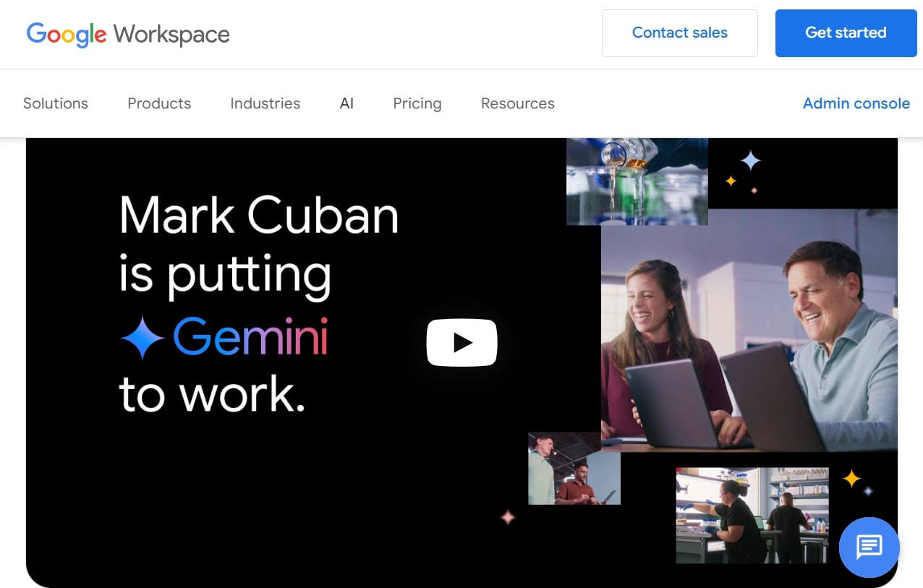923x588 pixels.
Task: Open the Admin console link
Action: [x=856, y=103]
